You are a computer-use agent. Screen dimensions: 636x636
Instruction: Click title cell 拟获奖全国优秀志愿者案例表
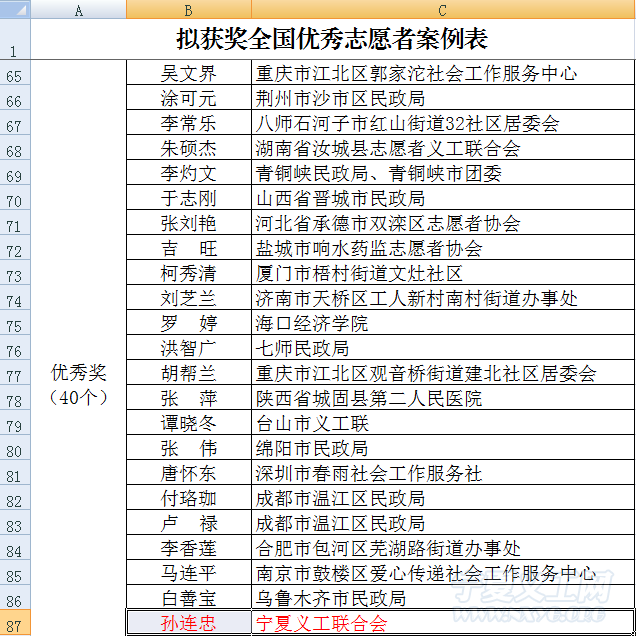pos(333,39)
